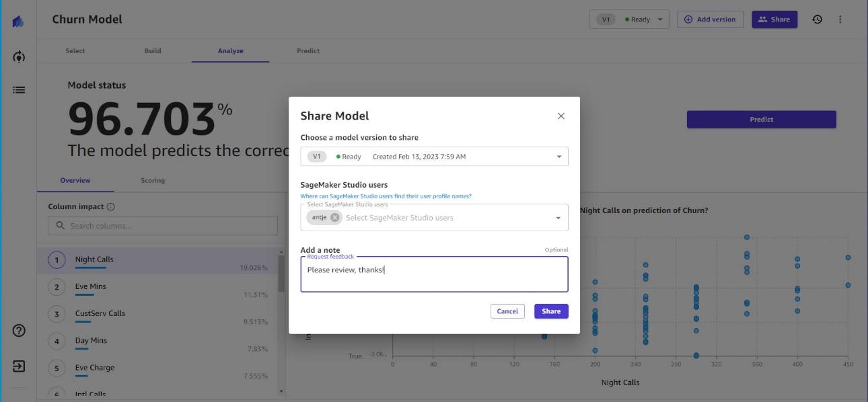
Task: Click the Share button in the page header
Action: coord(774,19)
